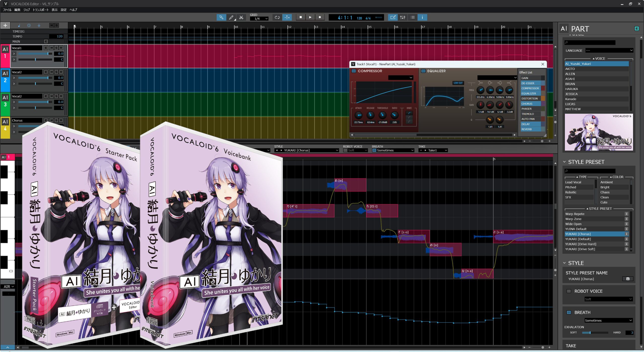
Task: Click the E button in AI PART header
Action: [x=637, y=28]
